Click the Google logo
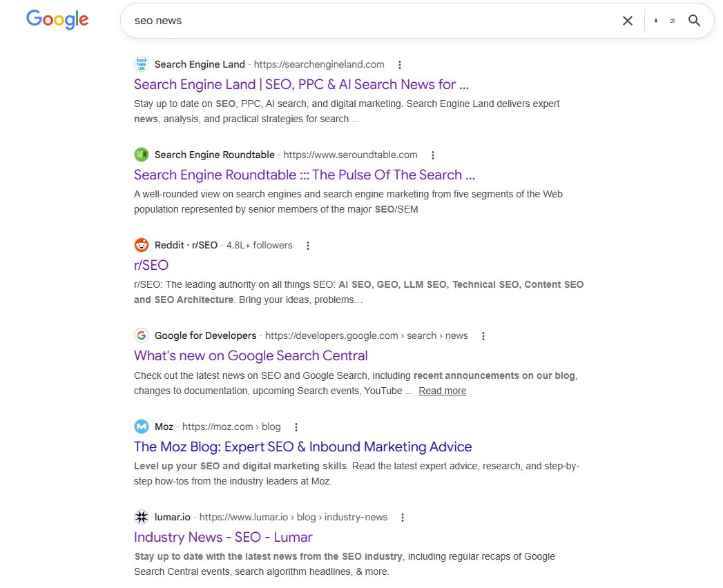The image size is (723, 588). coord(57,19)
